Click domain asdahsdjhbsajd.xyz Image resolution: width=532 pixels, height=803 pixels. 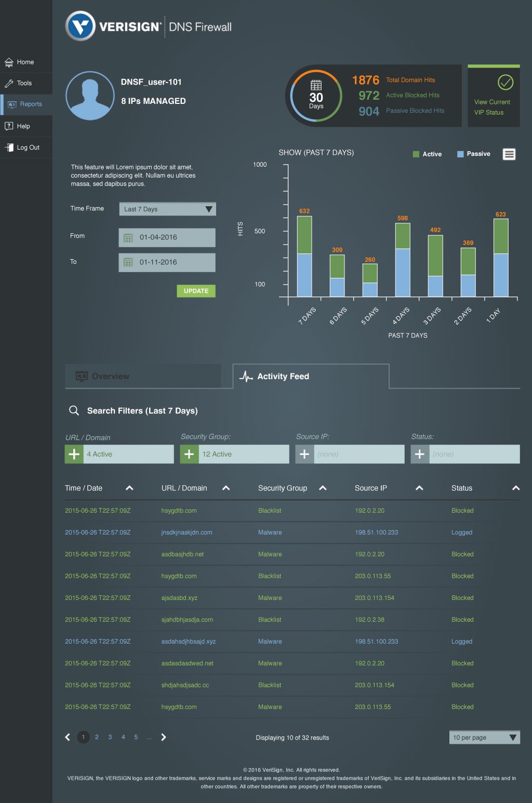188,641
